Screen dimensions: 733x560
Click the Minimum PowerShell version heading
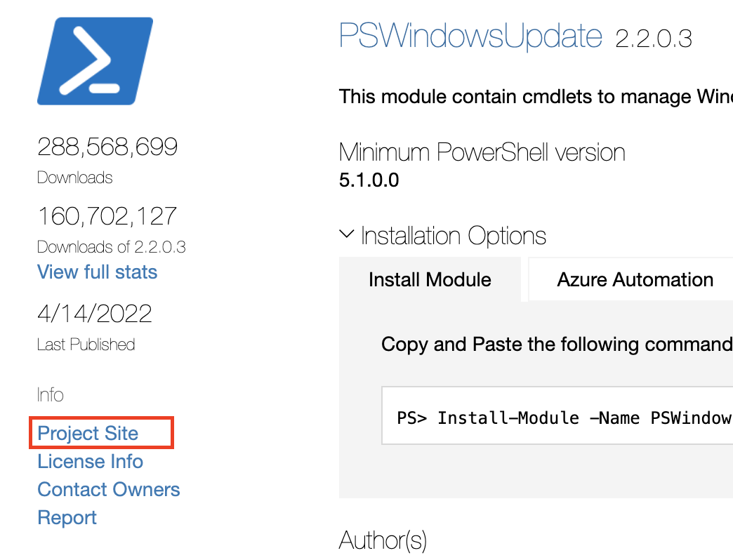pos(482,152)
